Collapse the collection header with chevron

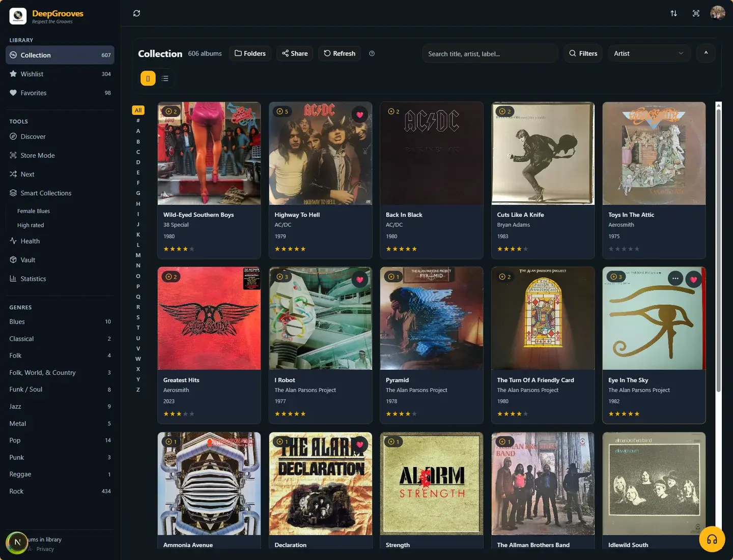point(706,53)
